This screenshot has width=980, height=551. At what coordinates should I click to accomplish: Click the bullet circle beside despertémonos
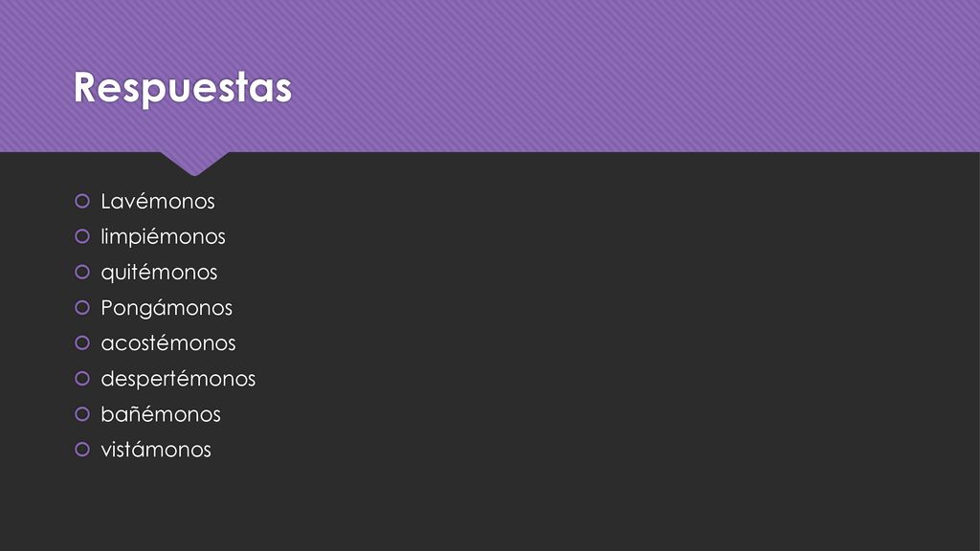tap(82, 379)
